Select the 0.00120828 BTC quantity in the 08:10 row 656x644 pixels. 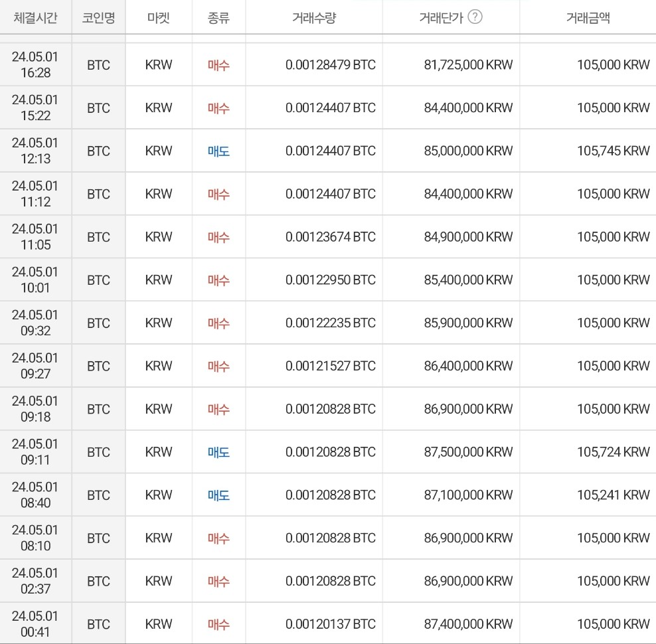tap(331, 538)
